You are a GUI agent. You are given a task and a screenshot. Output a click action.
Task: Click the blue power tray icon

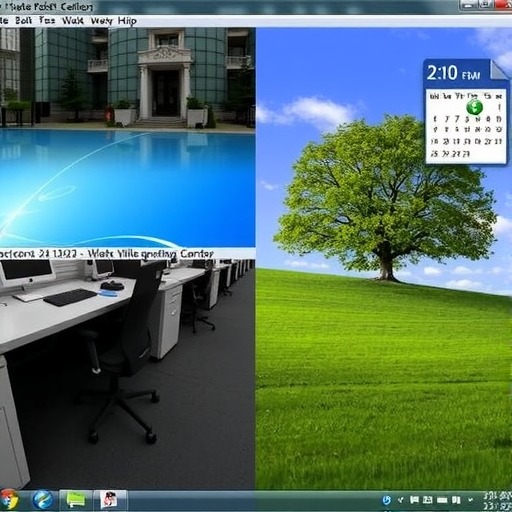point(387,500)
